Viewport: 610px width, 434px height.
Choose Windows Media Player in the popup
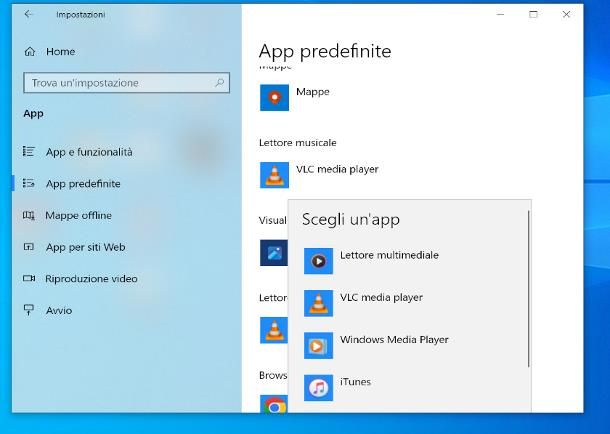(394, 340)
